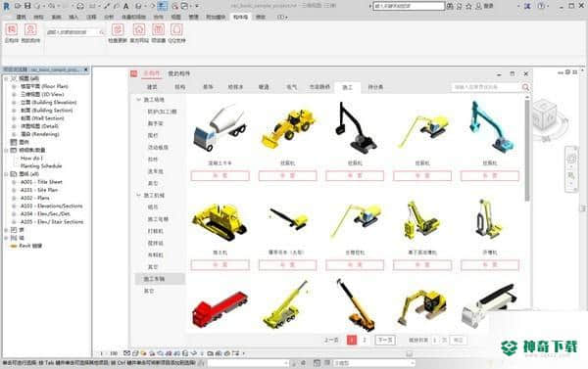Switch to the second top tab of component panel
Image resolution: width=588 pixels, height=369 pixels.
[x=179, y=73]
